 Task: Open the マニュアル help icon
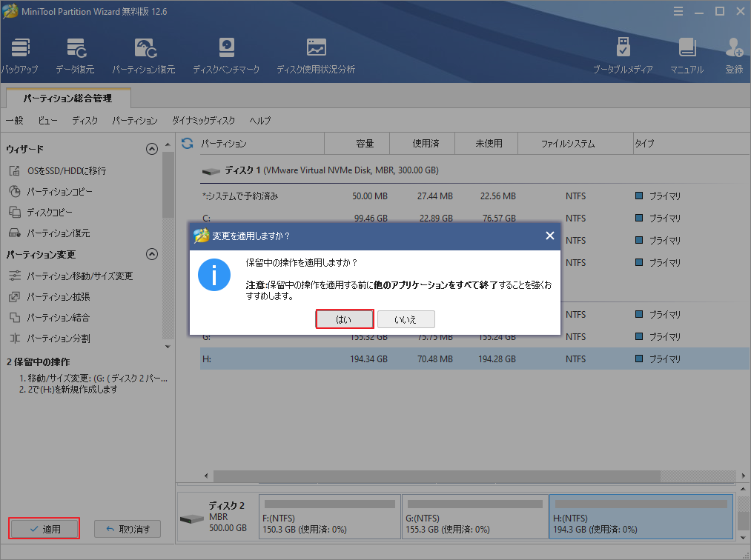[x=687, y=52]
